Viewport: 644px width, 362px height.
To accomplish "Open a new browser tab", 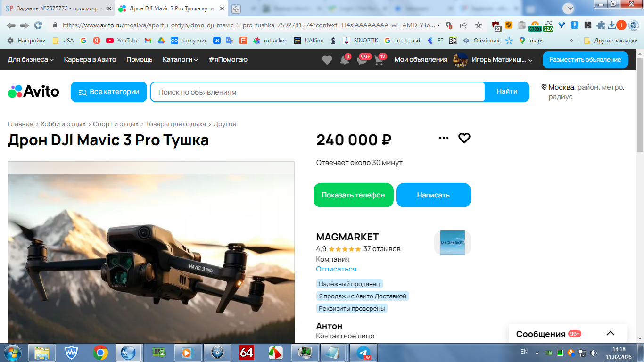I will point(236,8).
